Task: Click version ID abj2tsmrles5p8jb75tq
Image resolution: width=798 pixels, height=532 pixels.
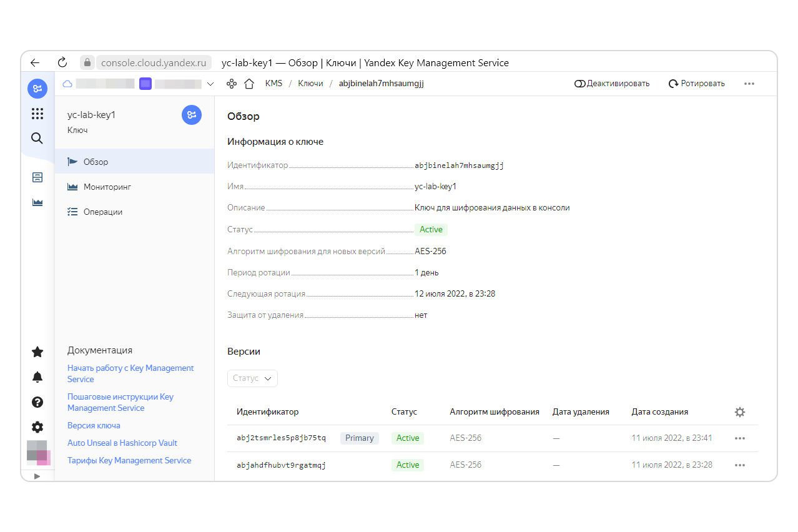Action: click(x=281, y=438)
